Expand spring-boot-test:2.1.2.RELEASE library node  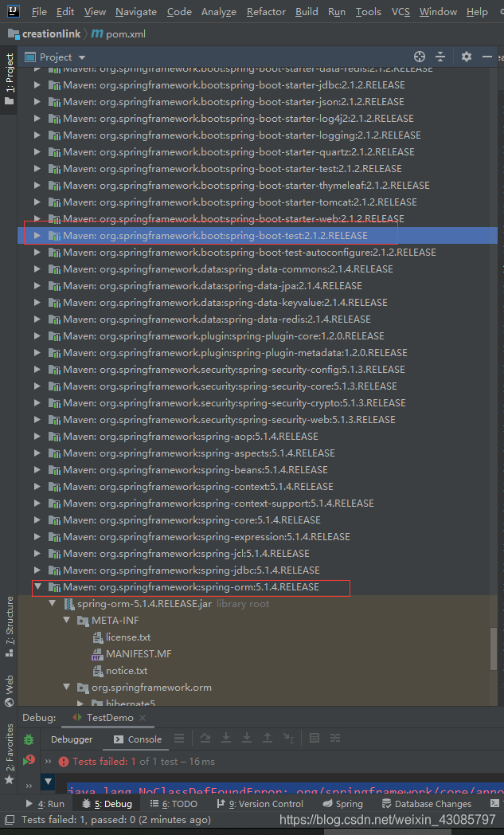coord(37,235)
